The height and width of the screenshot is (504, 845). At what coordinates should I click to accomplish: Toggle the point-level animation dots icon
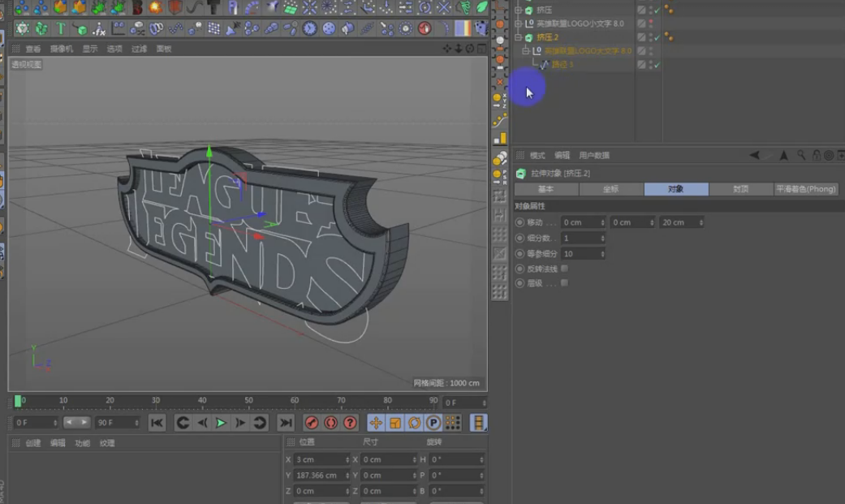pos(453,423)
